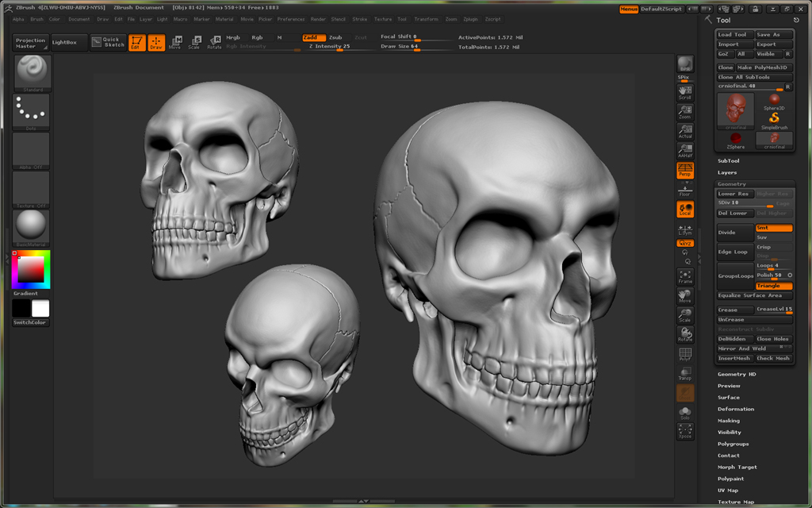812x508 pixels.
Task: Click the Zoom navigation icon
Action: pyautogui.click(x=685, y=112)
